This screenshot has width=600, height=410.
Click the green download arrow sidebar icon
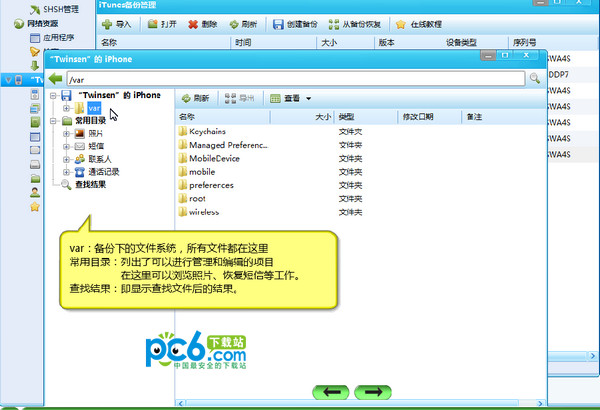(35, 66)
